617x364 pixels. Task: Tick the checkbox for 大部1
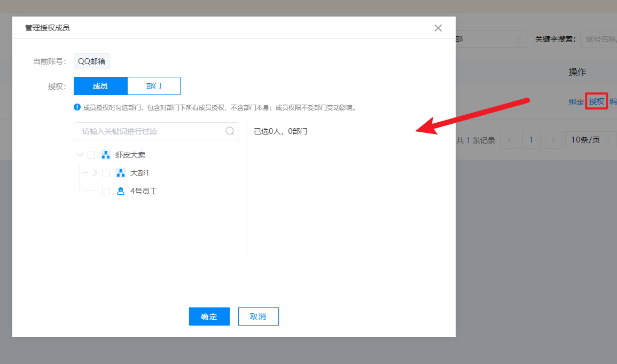(106, 173)
